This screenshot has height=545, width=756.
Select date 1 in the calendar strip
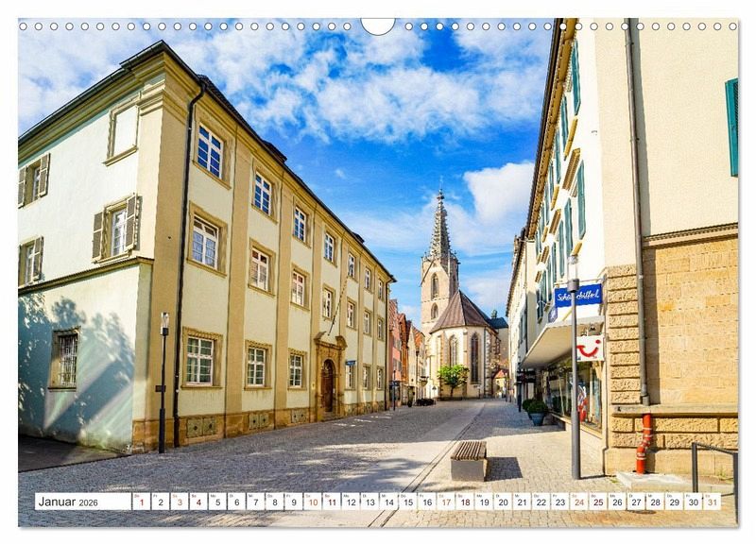(141, 502)
